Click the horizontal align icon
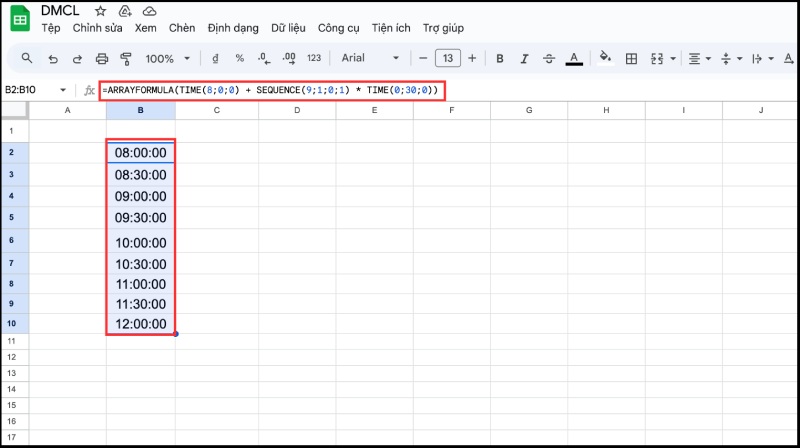 click(694, 59)
